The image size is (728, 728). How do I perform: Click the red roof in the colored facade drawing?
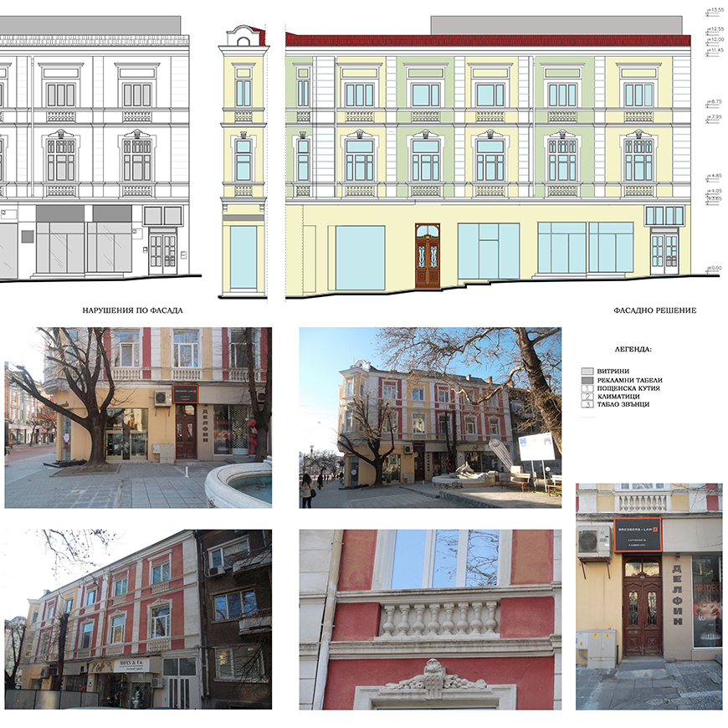click(488, 40)
